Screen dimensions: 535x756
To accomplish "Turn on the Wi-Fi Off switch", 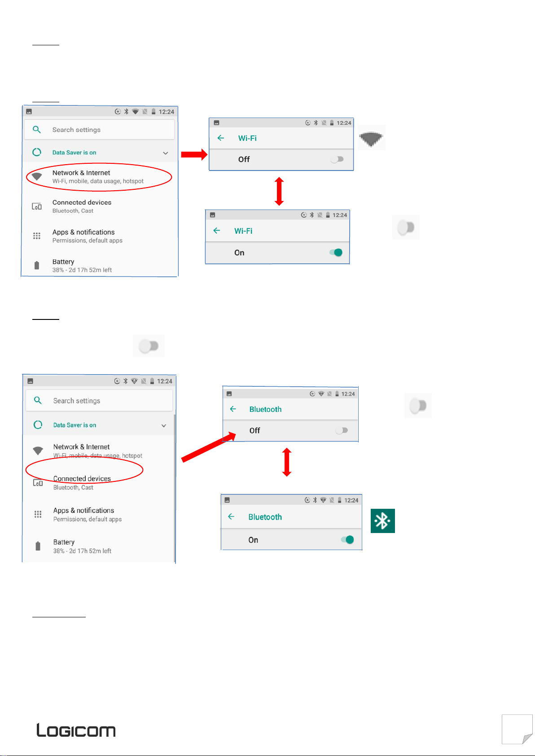I will tap(337, 159).
